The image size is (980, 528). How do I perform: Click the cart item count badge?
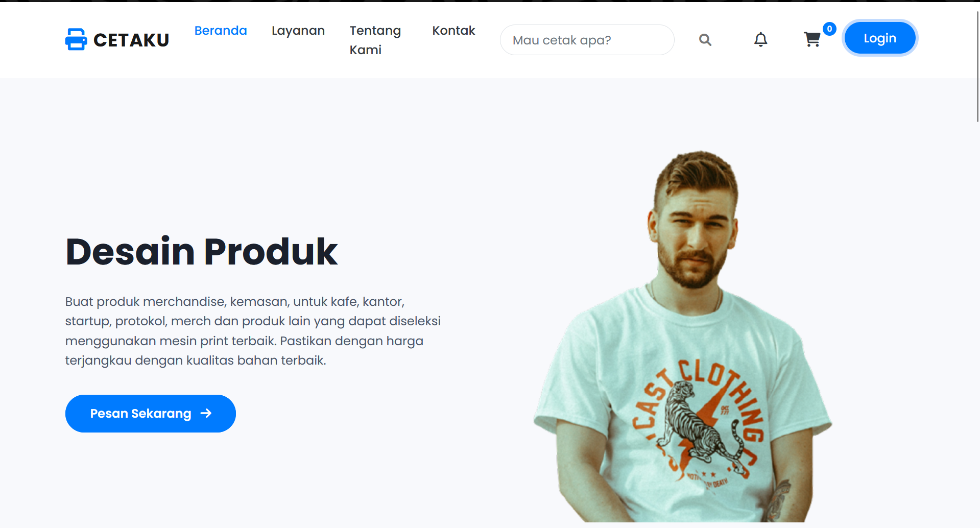(x=829, y=29)
